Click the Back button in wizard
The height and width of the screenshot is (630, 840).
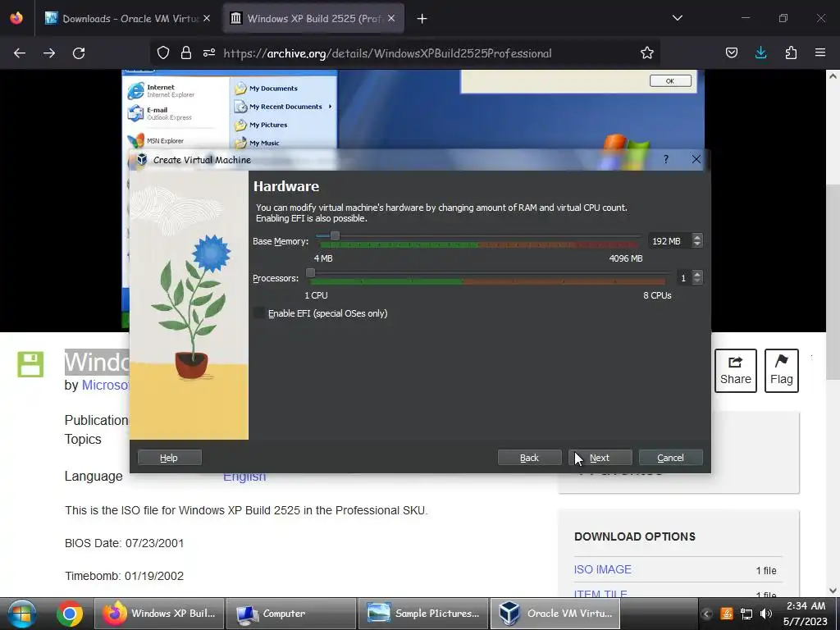529,458
